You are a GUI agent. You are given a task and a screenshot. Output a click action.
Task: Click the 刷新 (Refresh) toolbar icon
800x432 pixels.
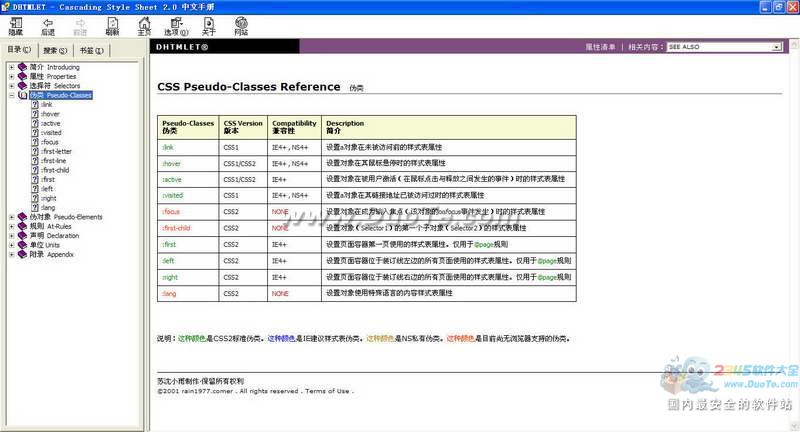pyautogui.click(x=112, y=21)
